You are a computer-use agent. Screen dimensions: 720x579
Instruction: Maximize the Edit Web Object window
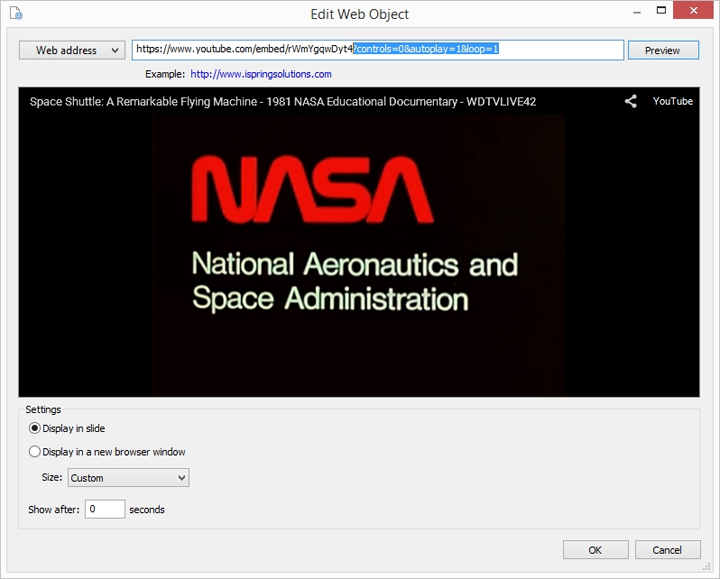coord(661,11)
